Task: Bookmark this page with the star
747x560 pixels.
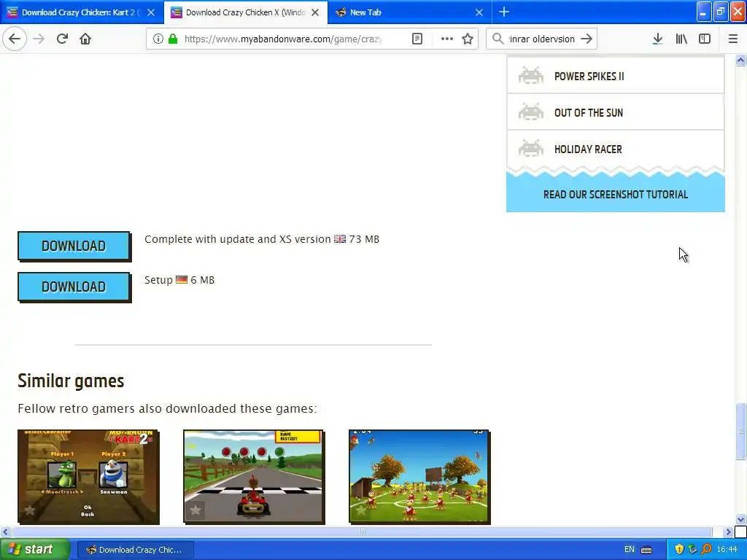Action: click(468, 39)
